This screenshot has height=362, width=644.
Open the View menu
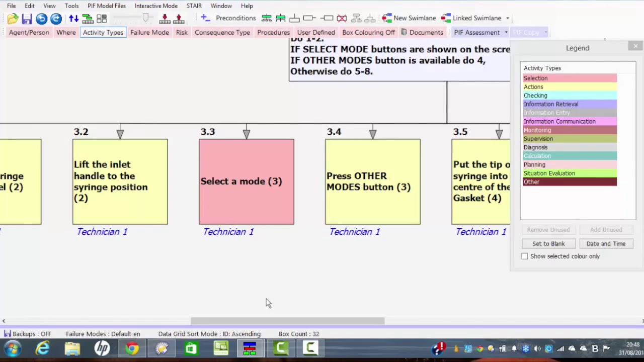(x=49, y=6)
